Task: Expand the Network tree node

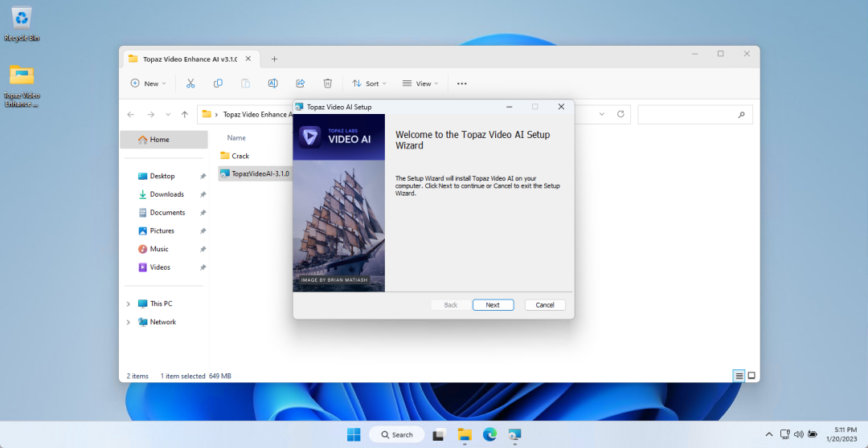Action: pos(129,322)
